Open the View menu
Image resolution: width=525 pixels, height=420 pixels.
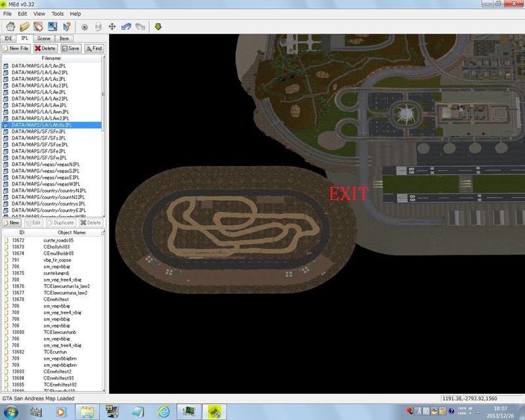coord(39,14)
